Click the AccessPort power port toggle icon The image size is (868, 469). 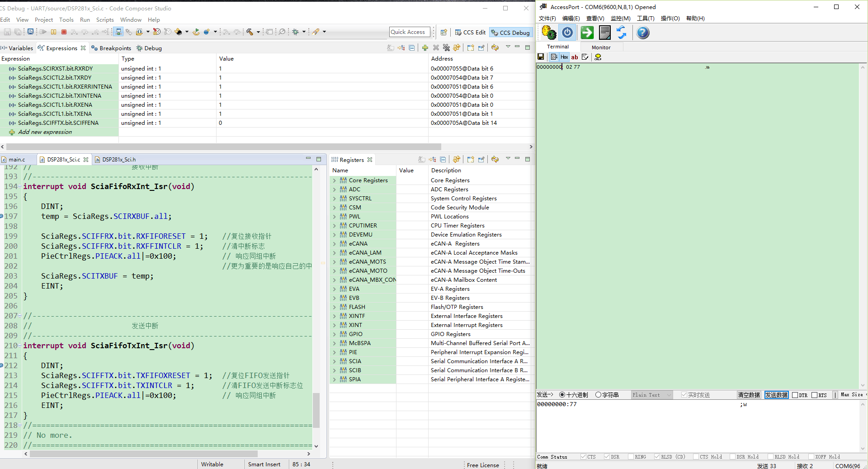coord(567,33)
